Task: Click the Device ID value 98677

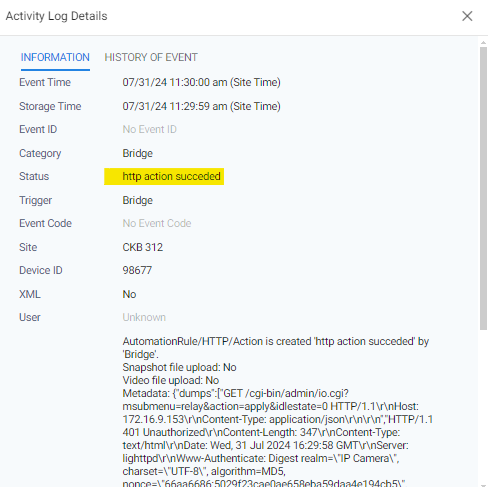Action: pyautogui.click(x=137, y=270)
